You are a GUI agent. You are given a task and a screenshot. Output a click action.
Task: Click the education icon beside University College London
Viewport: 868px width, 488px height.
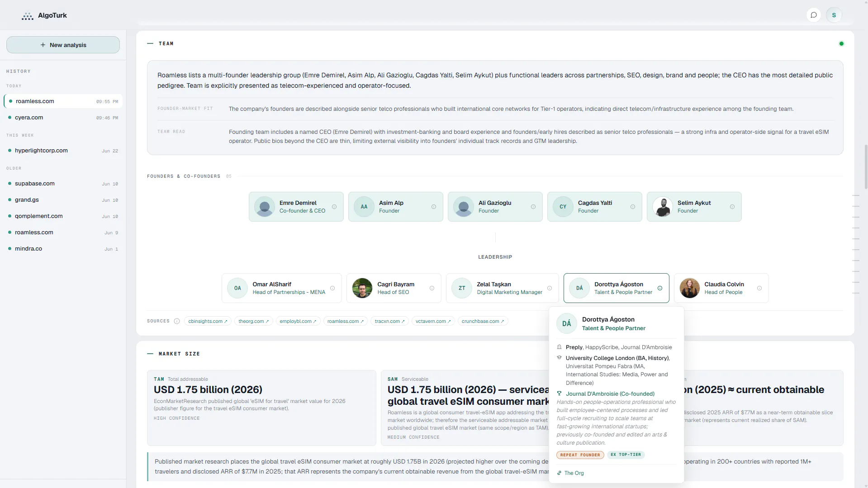tap(560, 358)
